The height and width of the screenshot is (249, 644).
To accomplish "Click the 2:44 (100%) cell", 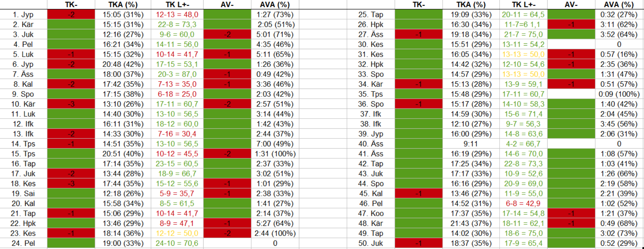I will pos(275,233).
